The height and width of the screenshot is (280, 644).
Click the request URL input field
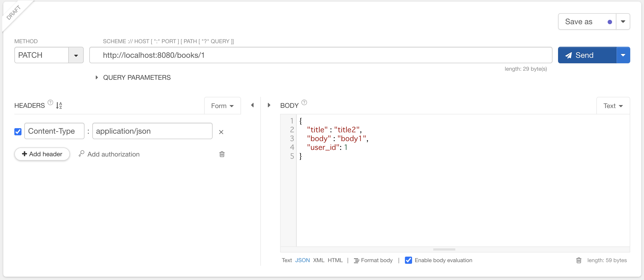pyautogui.click(x=321, y=55)
